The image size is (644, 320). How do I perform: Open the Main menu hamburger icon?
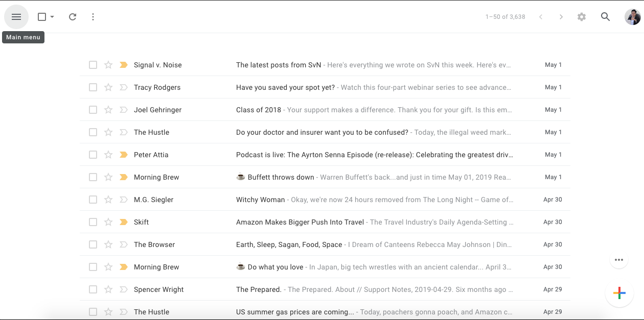16,17
